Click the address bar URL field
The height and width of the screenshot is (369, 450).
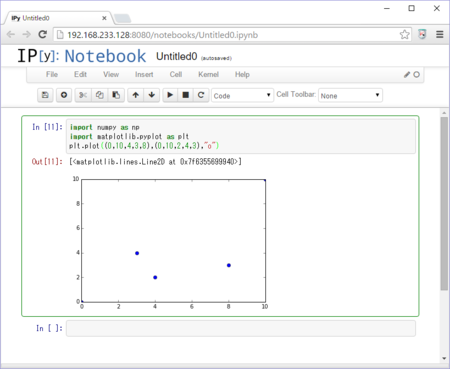(x=232, y=35)
